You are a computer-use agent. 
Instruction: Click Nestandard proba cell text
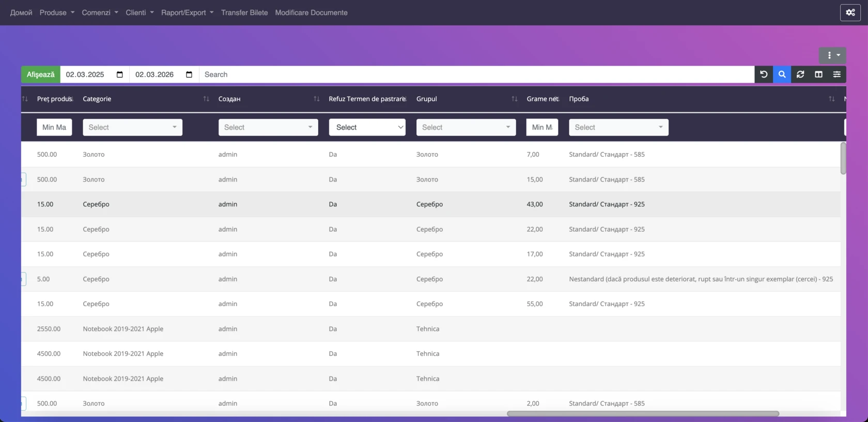click(701, 279)
